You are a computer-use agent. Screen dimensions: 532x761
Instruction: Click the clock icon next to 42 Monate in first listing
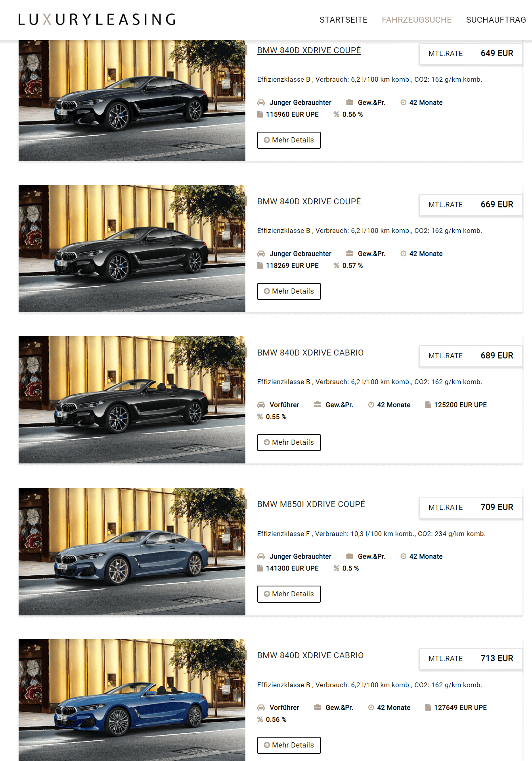403,102
